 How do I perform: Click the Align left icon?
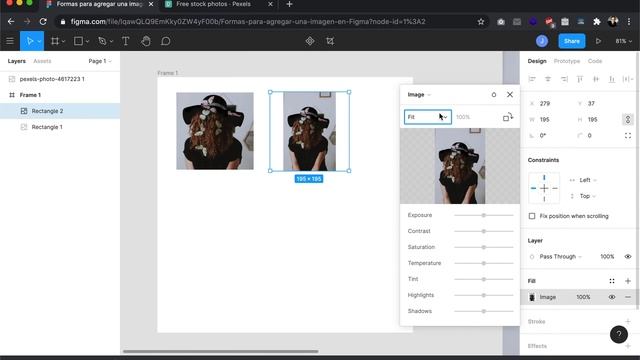pos(532,79)
